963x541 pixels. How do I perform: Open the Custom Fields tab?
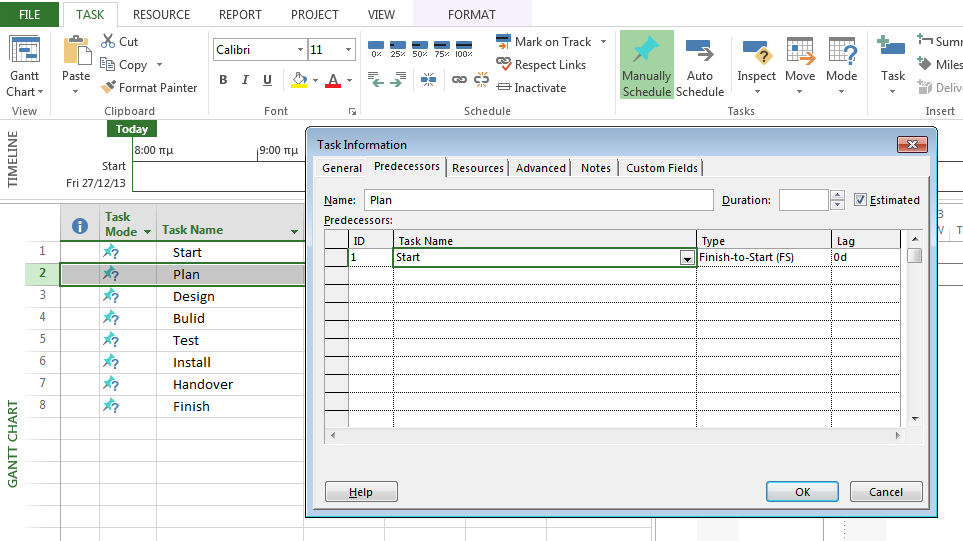tap(661, 168)
